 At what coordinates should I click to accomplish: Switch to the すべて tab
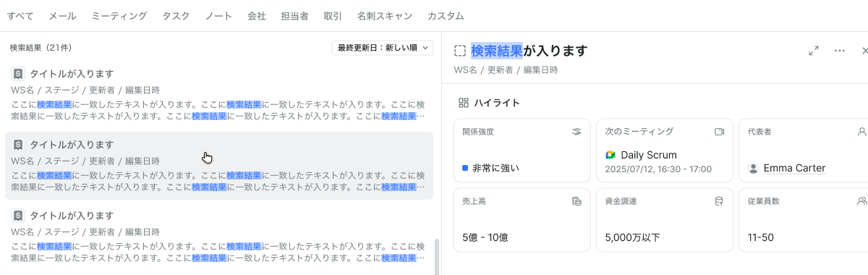pos(21,16)
